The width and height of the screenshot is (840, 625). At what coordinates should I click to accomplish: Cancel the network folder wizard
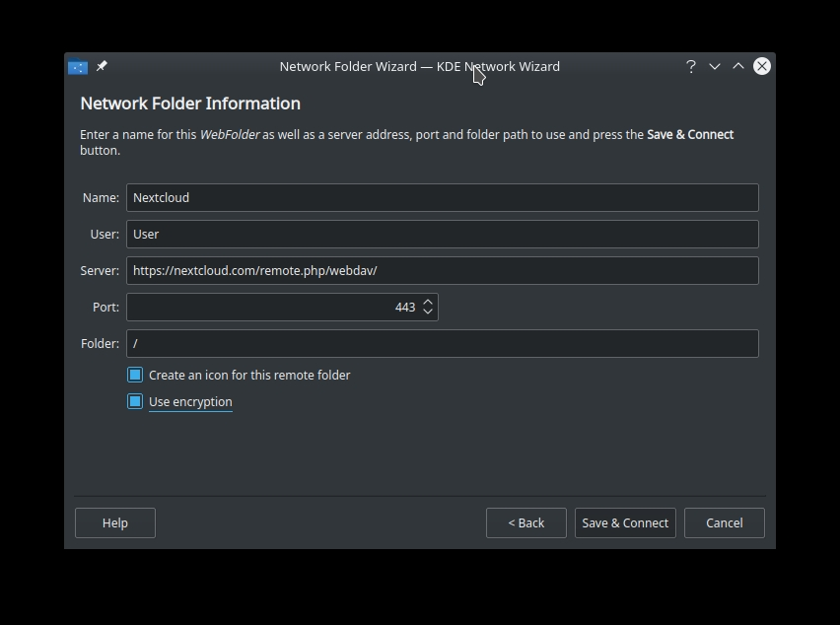(x=725, y=522)
